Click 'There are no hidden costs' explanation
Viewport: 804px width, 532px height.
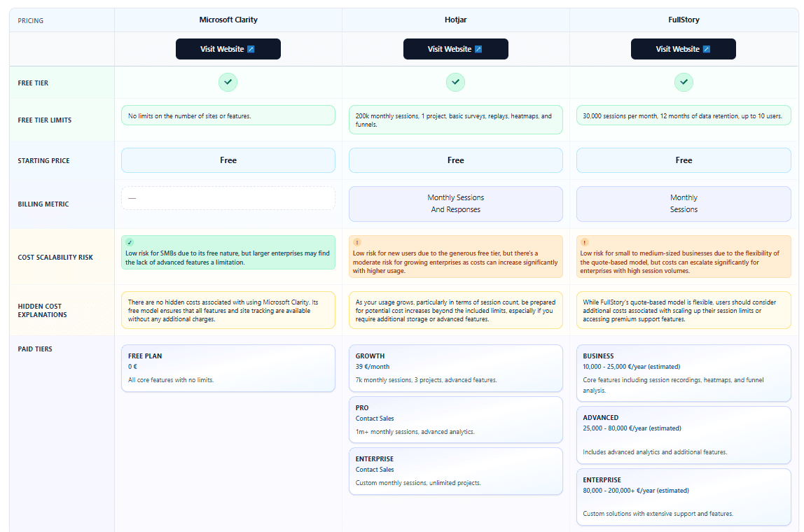click(223, 311)
